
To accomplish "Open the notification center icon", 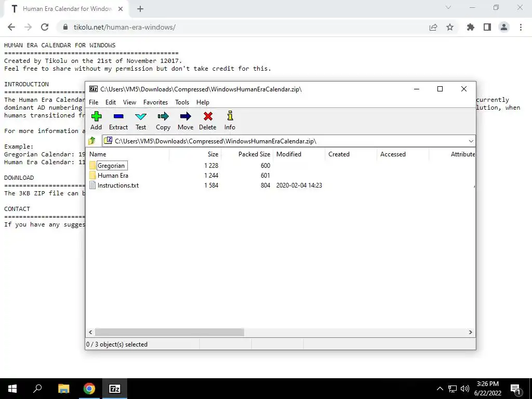I will pos(515,389).
